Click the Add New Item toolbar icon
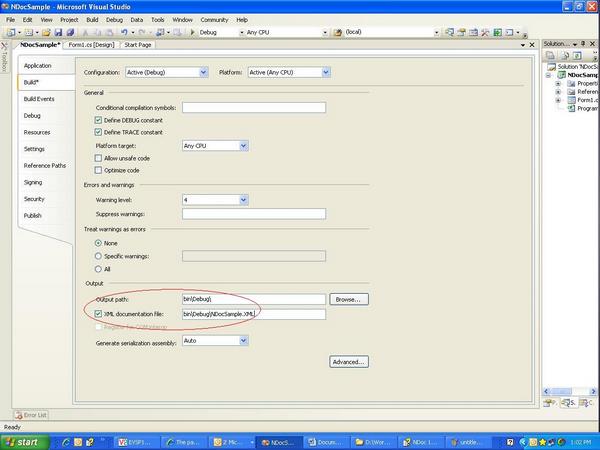The height and width of the screenshot is (450, 600). pos(29,33)
